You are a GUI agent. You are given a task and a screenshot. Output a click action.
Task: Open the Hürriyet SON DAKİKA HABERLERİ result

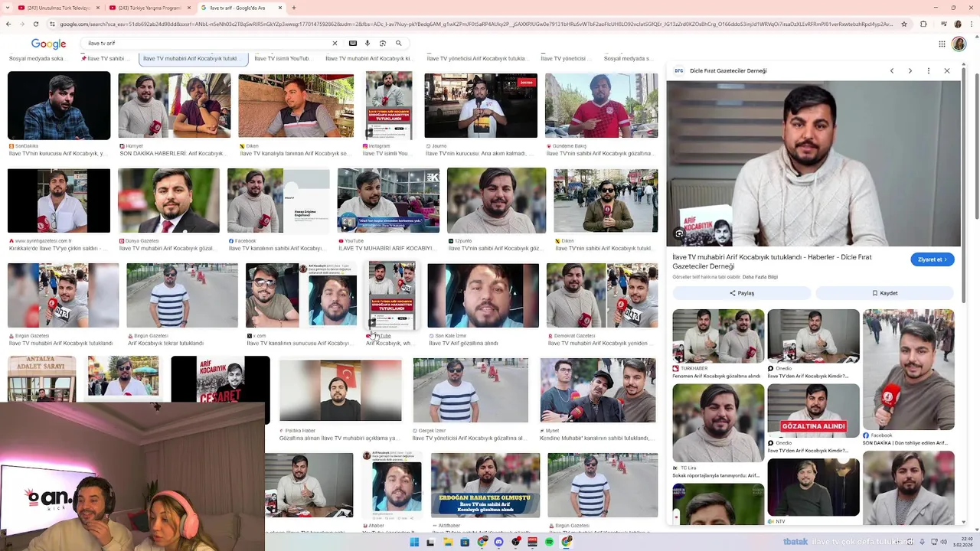pos(174,106)
